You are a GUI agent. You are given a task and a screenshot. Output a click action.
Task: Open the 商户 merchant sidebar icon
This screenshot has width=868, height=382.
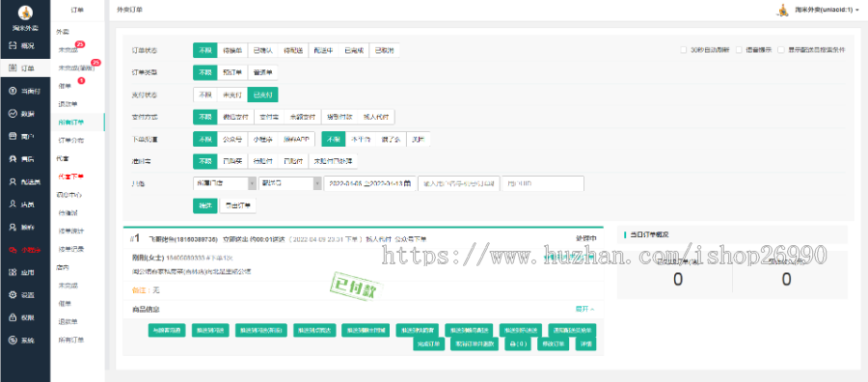click(13, 136)
